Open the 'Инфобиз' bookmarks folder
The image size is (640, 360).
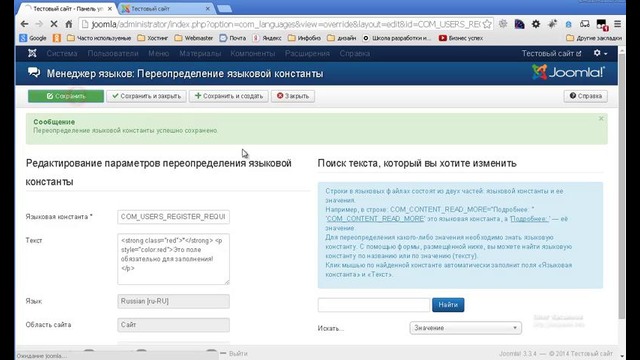click(304, 38)
